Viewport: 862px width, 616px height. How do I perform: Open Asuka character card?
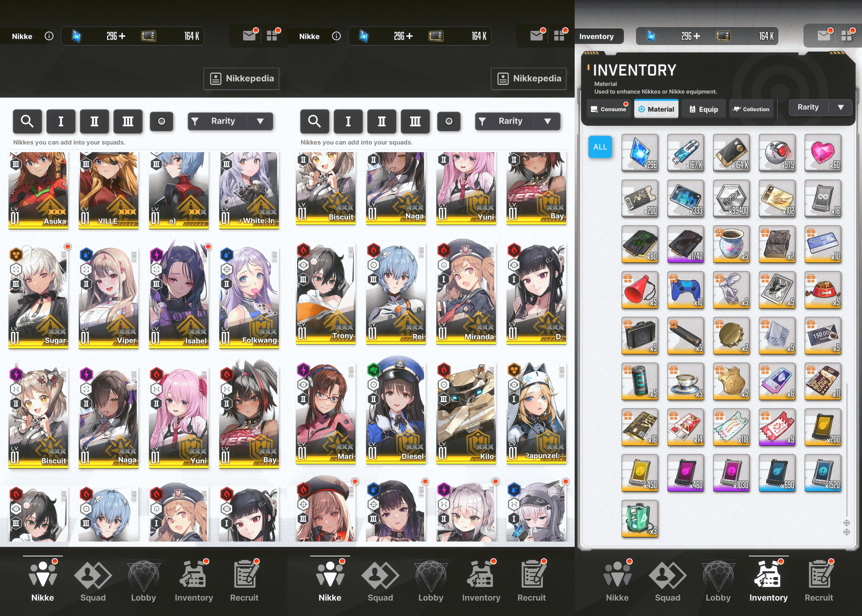[x=39, y=190]
